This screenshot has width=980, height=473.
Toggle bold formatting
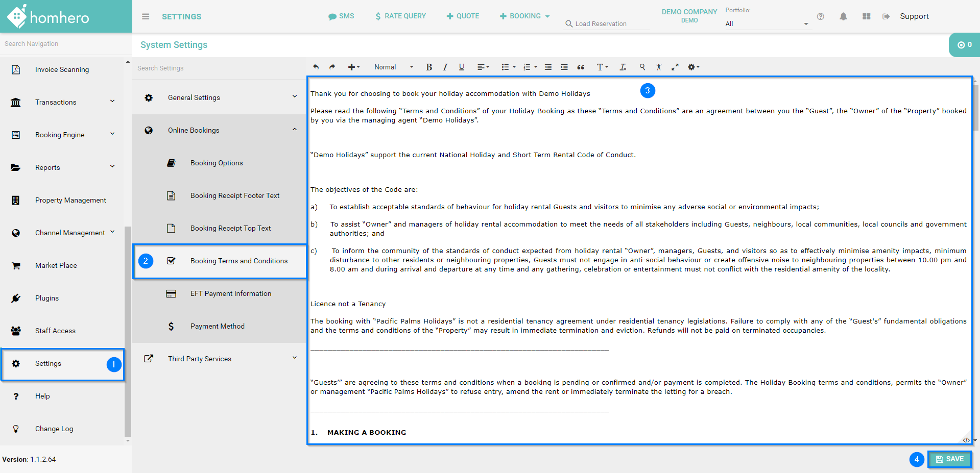[x=429, y=67]
